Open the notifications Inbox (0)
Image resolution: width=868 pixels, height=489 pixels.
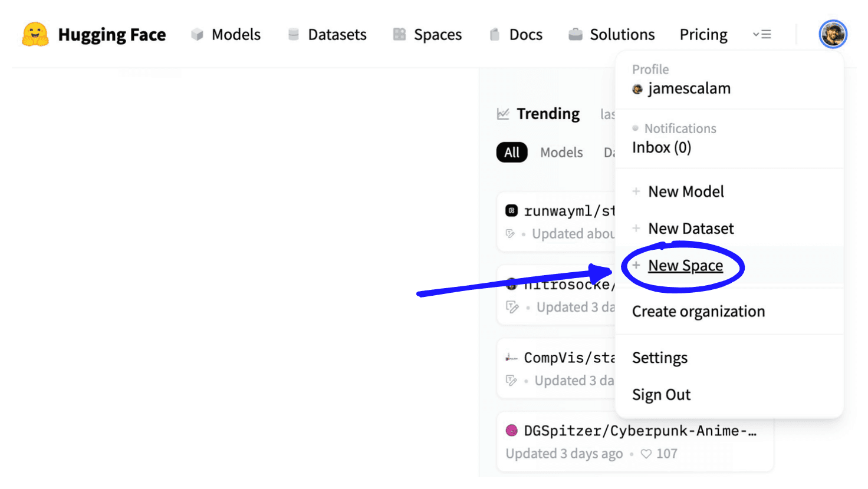tap(661, 147)
